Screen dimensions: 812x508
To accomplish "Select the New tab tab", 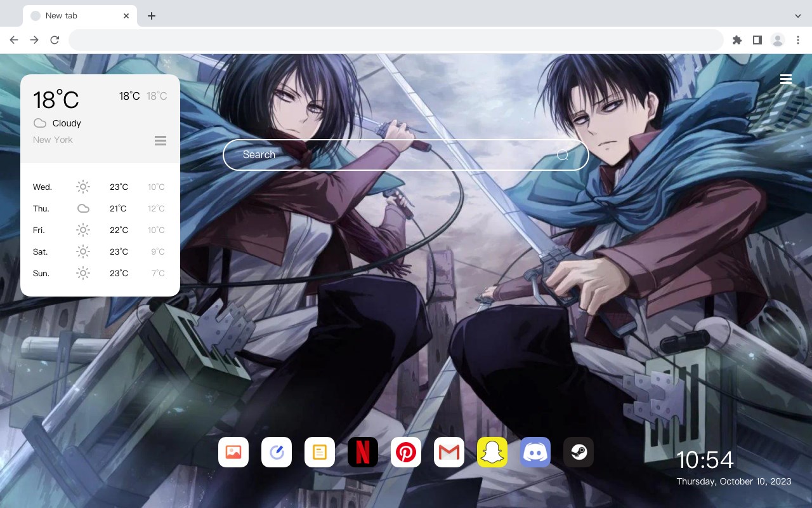I will [x=80, y=16].
